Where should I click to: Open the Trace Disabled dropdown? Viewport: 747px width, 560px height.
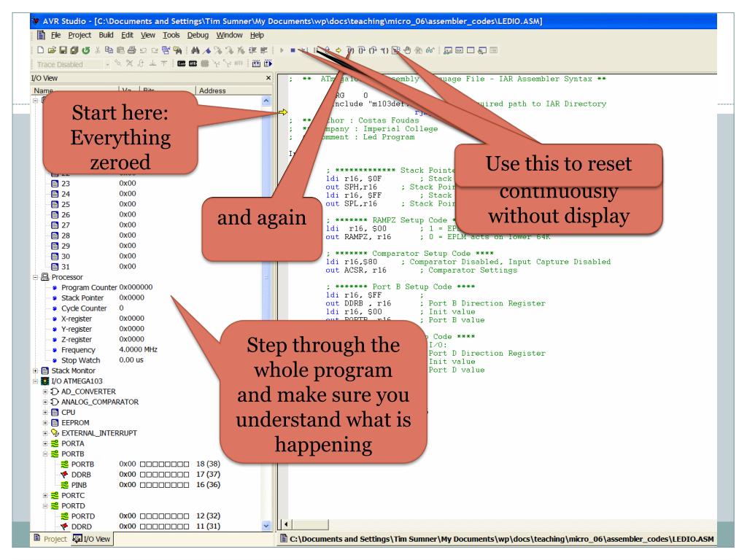pos(107,64)
